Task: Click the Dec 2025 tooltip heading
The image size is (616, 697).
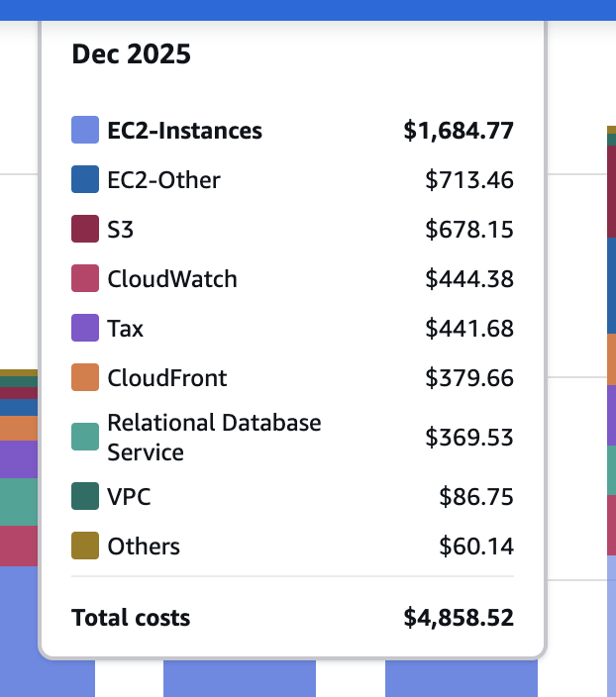Action: [131, 54]
